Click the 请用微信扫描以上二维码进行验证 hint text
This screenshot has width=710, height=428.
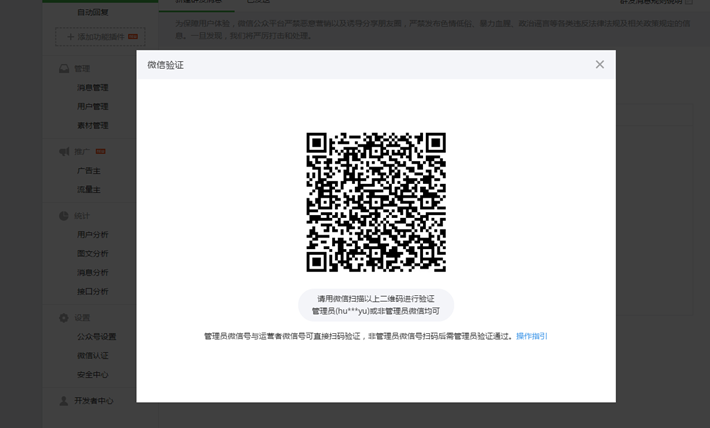point(376,299)
